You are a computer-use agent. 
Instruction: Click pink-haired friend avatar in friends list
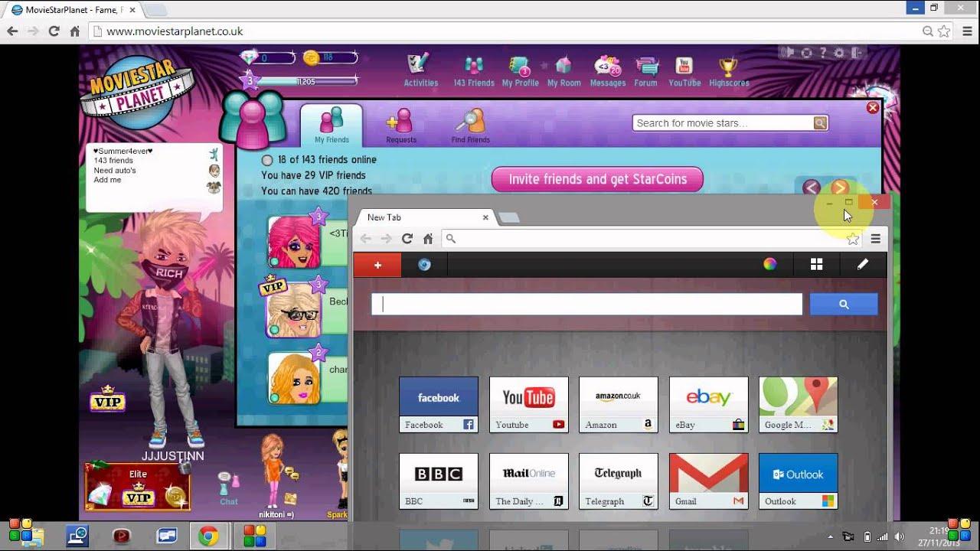[294, 242]
